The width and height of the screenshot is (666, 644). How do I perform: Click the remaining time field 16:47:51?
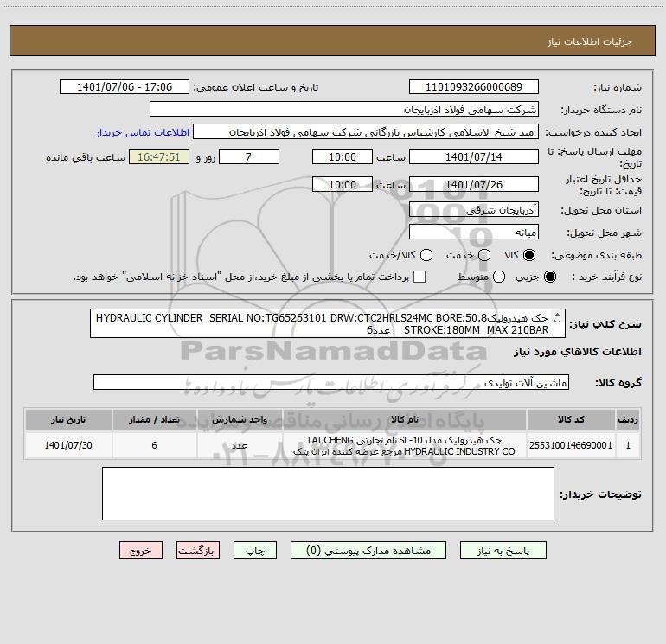pyautogui.click(x=159, y=156)
